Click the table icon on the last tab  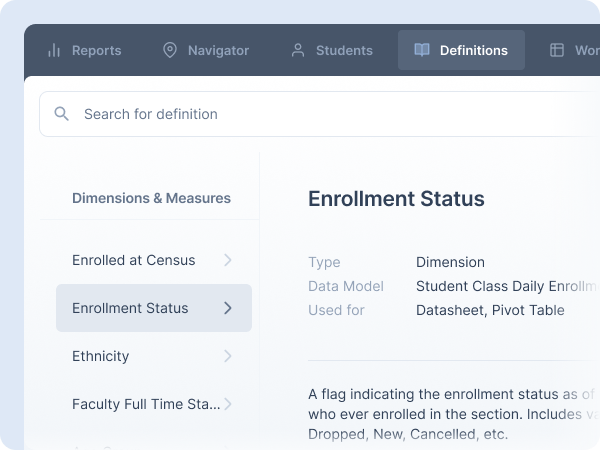557,50
